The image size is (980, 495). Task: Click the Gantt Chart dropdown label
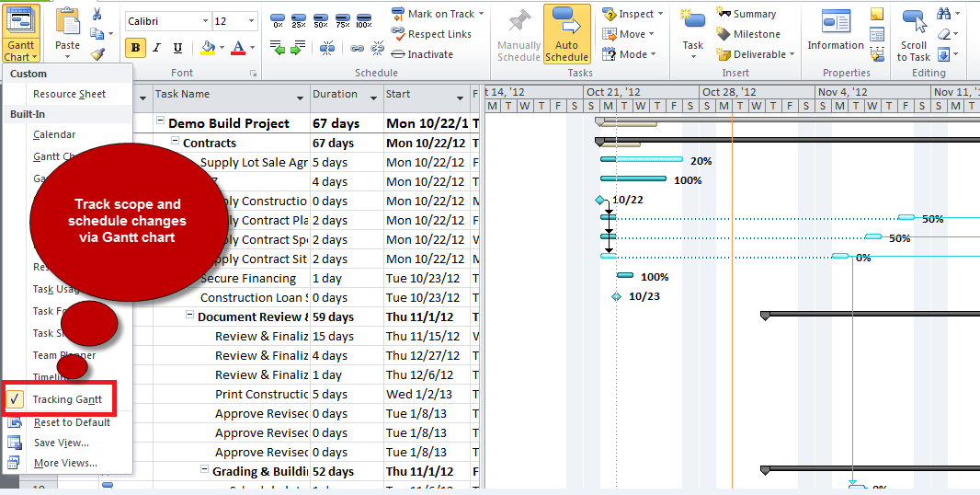pos(20,51)
